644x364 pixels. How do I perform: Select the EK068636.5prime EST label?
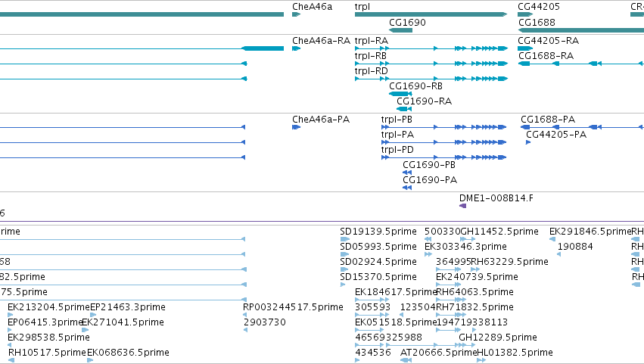click(x=128, y=353)
